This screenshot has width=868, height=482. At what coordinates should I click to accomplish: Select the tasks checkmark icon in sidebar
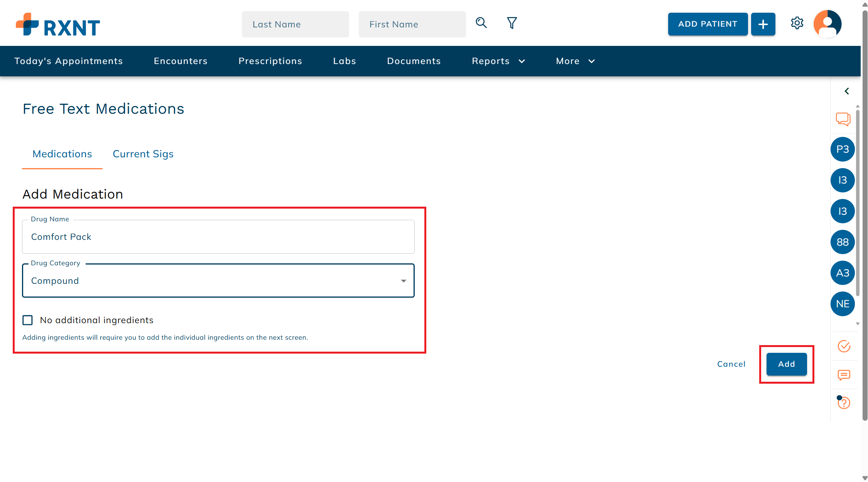pyautogui.click(x=844, y=346)
